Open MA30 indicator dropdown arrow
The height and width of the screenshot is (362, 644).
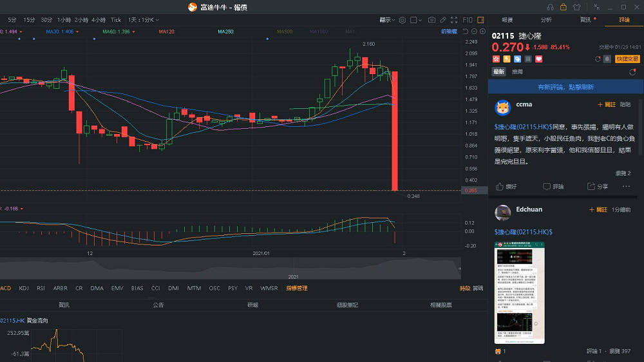pos(77,32)
